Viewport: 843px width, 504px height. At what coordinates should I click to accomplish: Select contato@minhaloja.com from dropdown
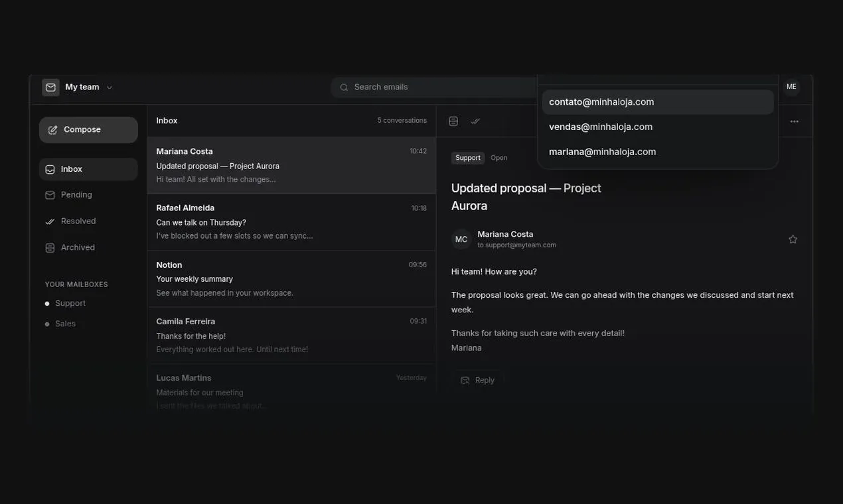658,102
